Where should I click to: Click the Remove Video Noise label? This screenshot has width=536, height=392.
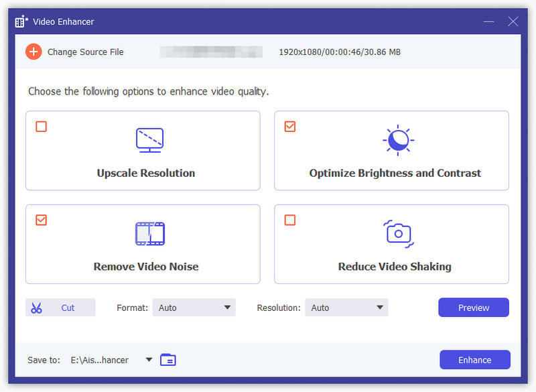[146, 267]
